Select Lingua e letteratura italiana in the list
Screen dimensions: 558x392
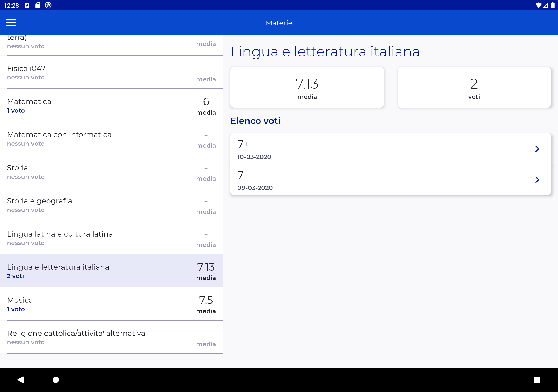pyautogui.click(x=112, y=271)
